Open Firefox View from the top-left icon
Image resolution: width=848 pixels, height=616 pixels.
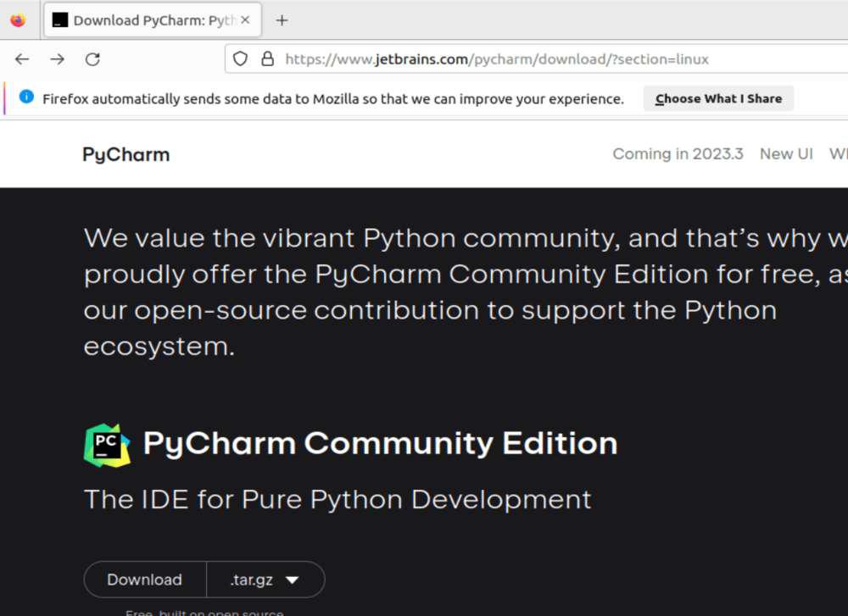18,20
